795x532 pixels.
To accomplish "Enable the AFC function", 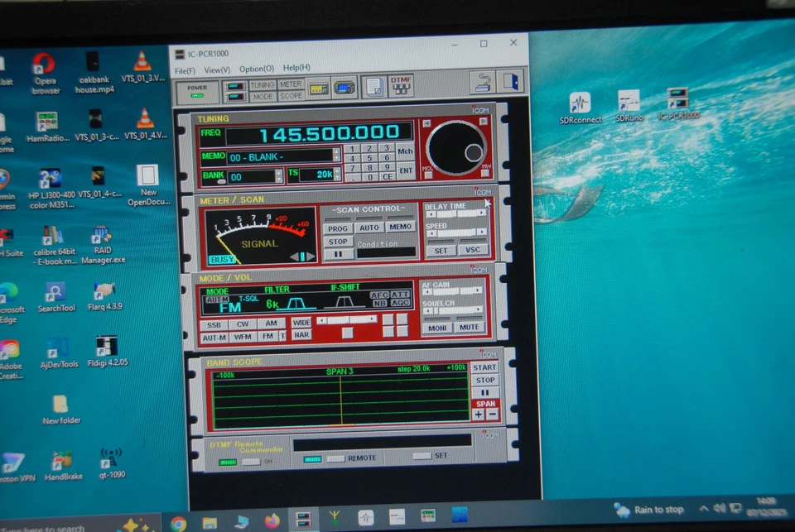I will 381,295.
